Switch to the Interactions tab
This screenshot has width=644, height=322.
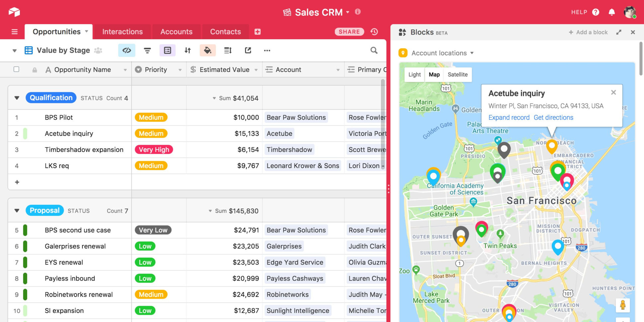pos(122,32)
